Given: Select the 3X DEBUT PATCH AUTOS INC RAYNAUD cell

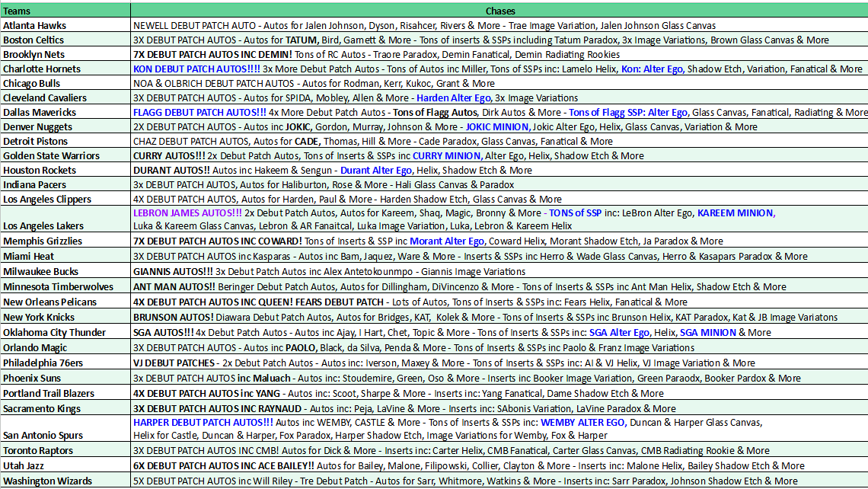Looking at the screenshot, I should (x=499, y=408).
